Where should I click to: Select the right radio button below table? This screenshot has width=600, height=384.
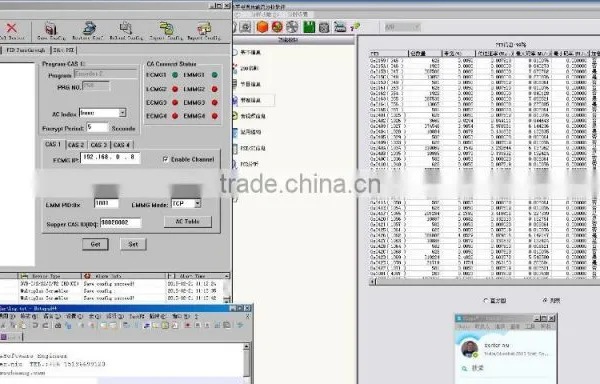pyautogui.click(x=545, y=300)
